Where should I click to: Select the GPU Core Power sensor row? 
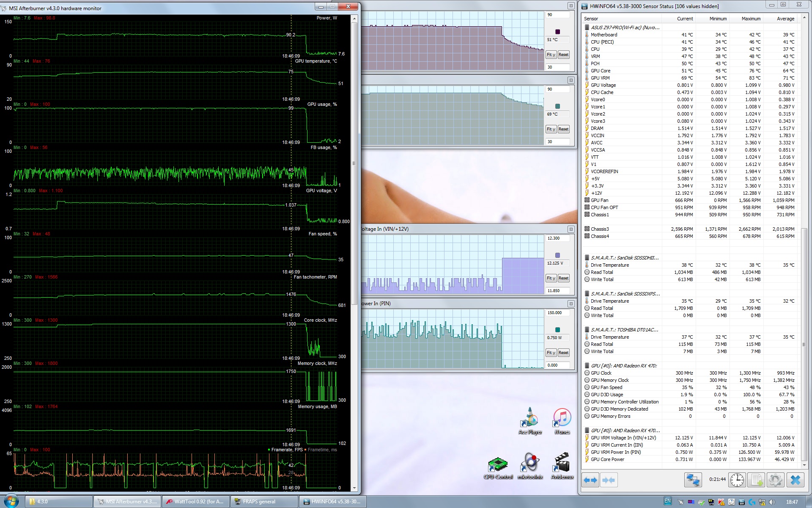[607, 459]
